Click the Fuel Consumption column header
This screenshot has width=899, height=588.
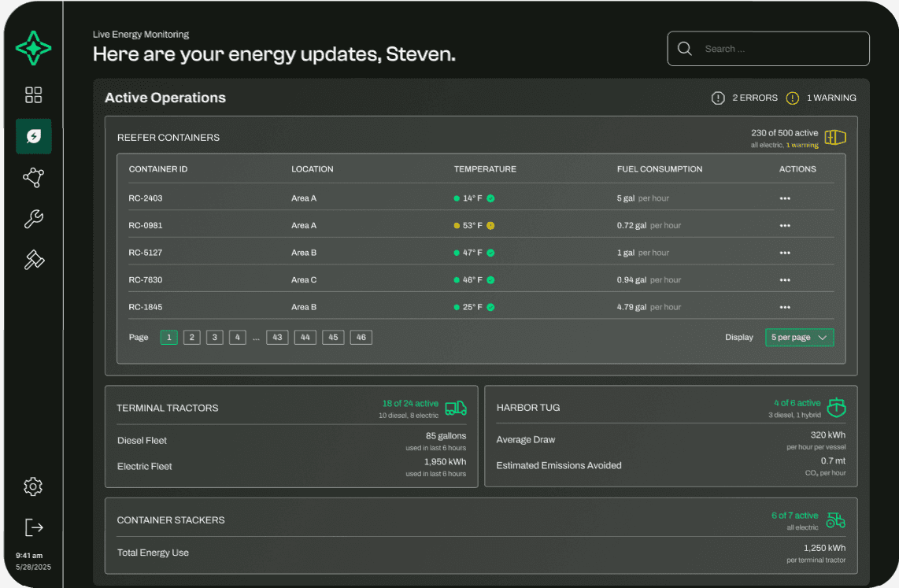pos(660,169)
